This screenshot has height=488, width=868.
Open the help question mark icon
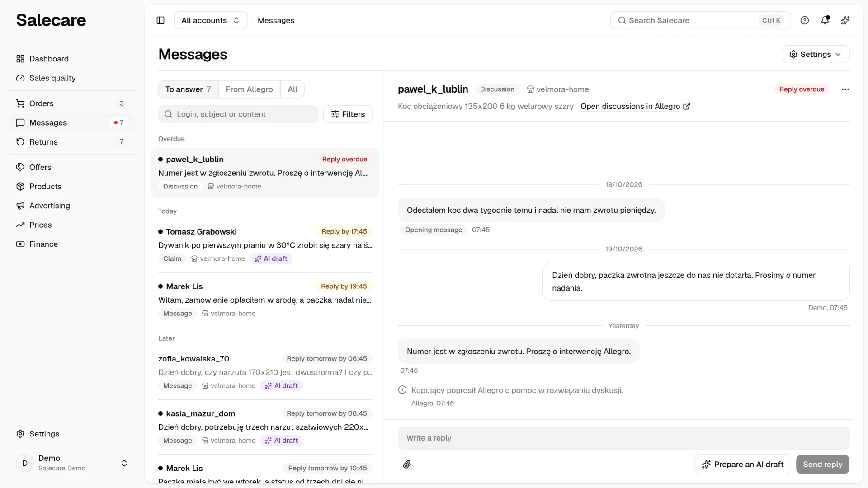(805, 20)
